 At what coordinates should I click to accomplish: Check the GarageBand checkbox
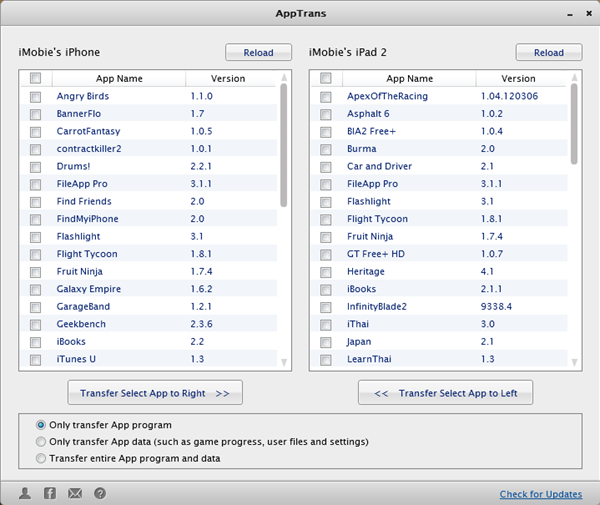click(36, 307)
